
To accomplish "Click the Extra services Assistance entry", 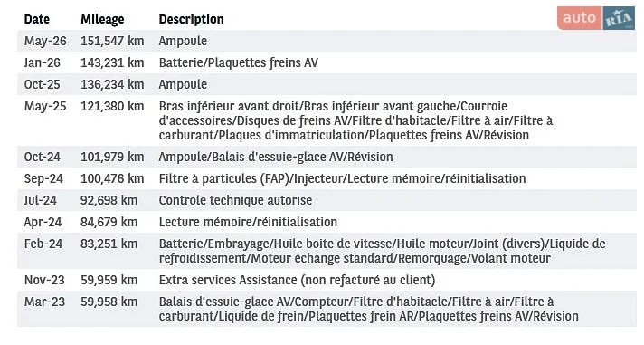I will pos(297,281).
